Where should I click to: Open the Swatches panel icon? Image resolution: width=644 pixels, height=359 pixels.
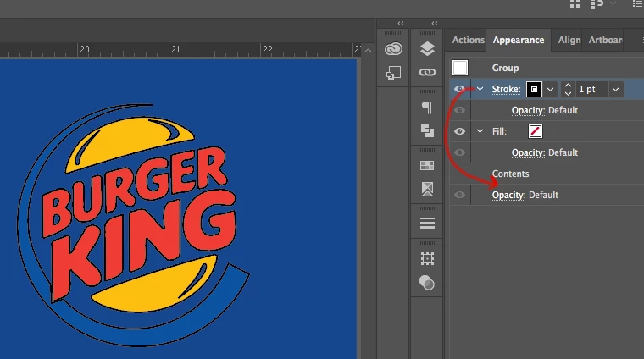pos(427,165)
